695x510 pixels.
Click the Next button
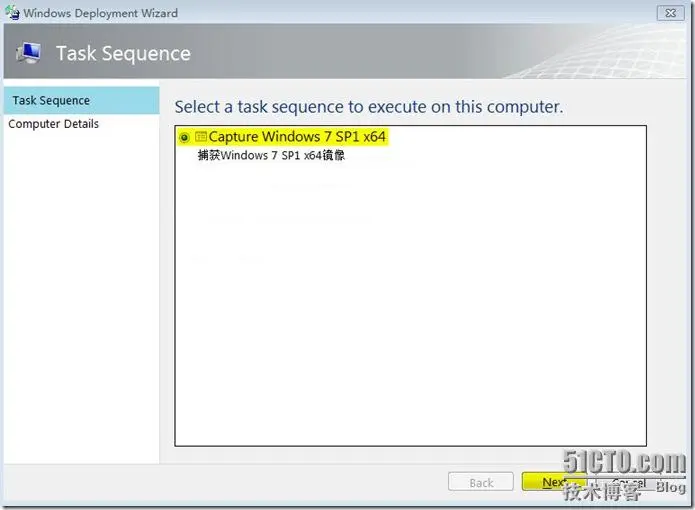(x=554, y=482)
